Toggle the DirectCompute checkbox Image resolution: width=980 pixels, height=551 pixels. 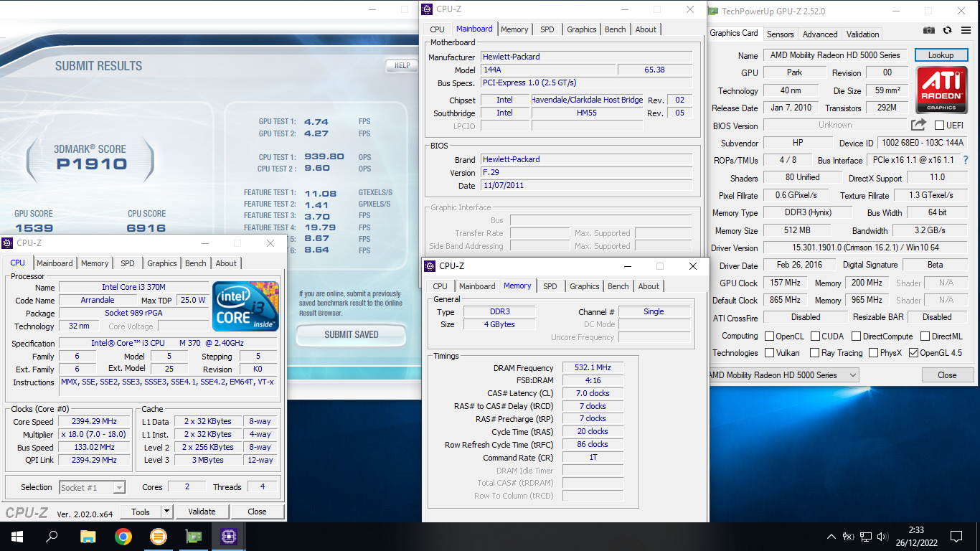pos(856,336)
